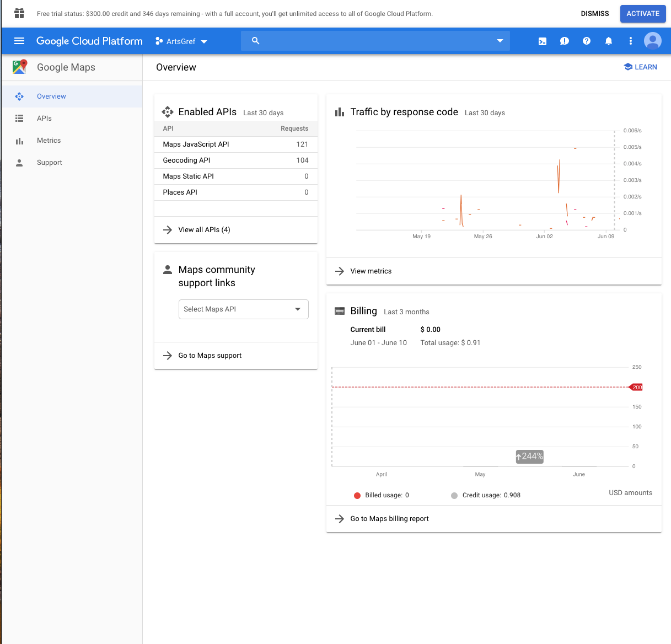This screenshot has height=644, width=671.
Task: Activate Cloud Shell terminal icon
Action: pos(543,41)
